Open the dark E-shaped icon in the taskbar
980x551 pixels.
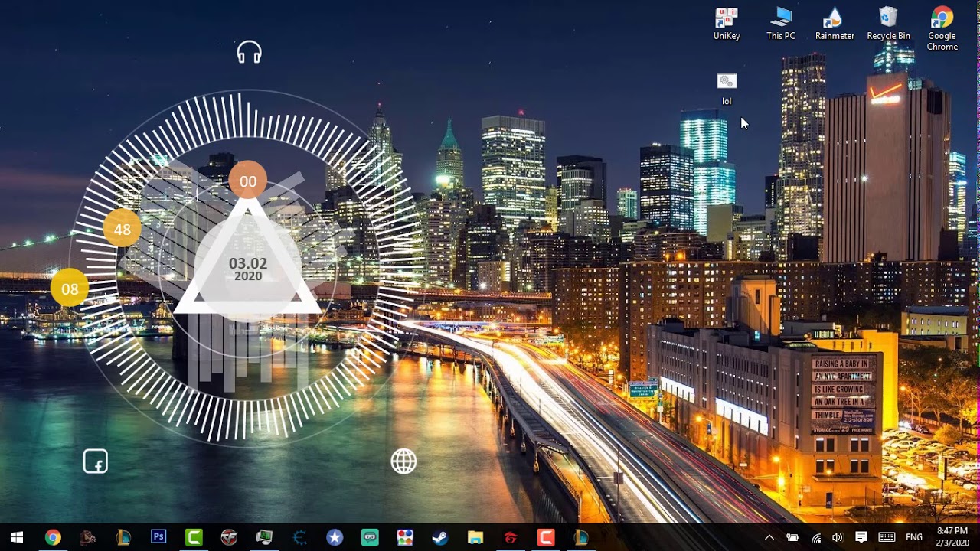(x=299, y=537)
